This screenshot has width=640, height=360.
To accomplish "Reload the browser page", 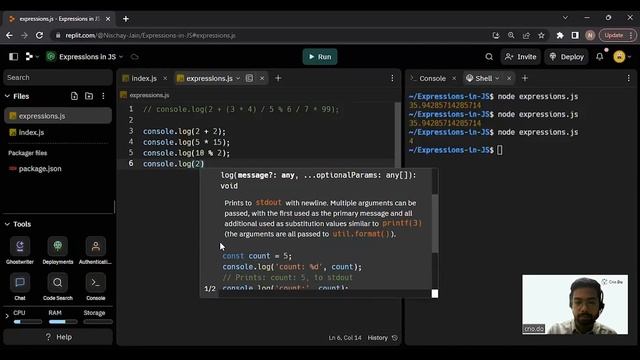I will [39, 36].
